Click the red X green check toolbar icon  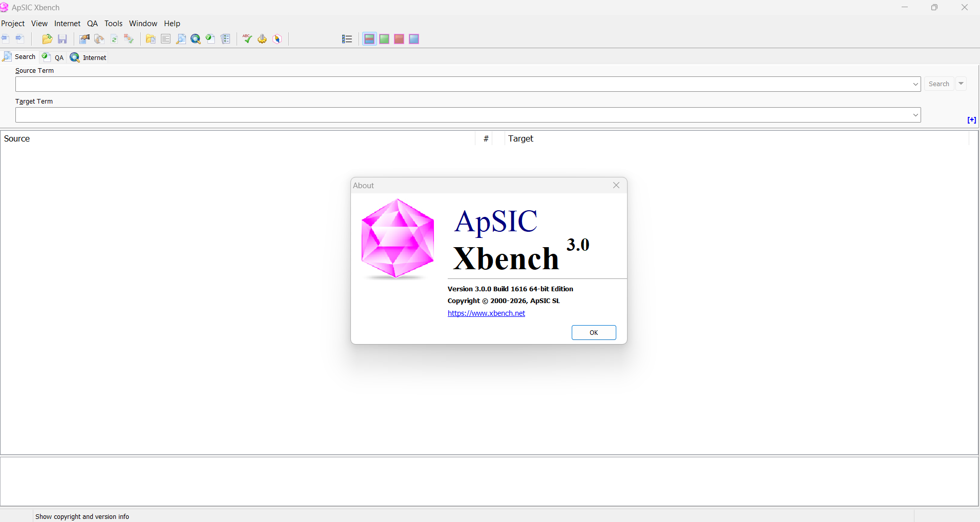click(x=129, y=39)
